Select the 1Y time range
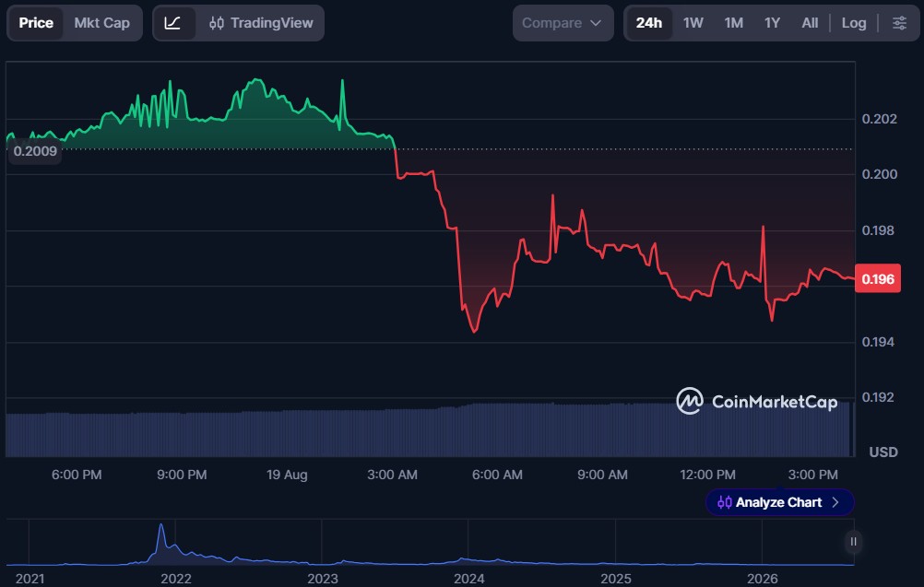 click(772, 23)
